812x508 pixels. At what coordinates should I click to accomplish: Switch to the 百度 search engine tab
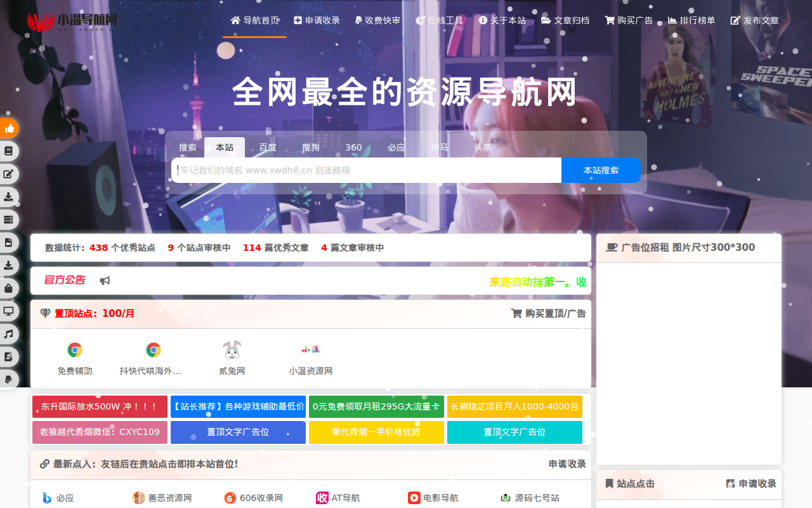[268, 147]
